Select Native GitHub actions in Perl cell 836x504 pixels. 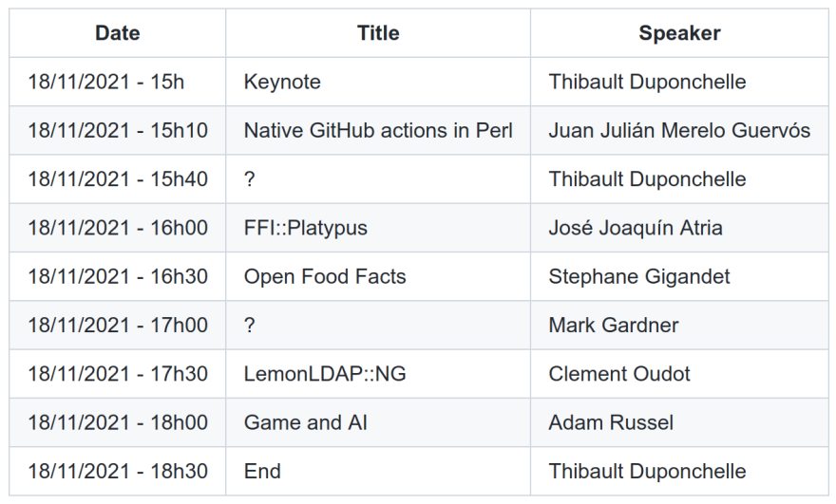[378, 131]
